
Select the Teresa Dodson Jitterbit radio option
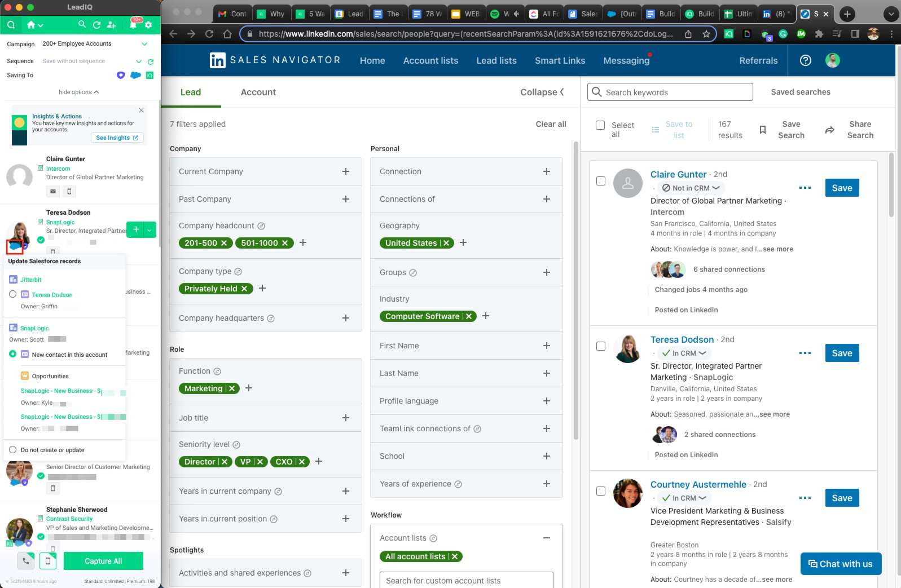(x=12, y=294)
